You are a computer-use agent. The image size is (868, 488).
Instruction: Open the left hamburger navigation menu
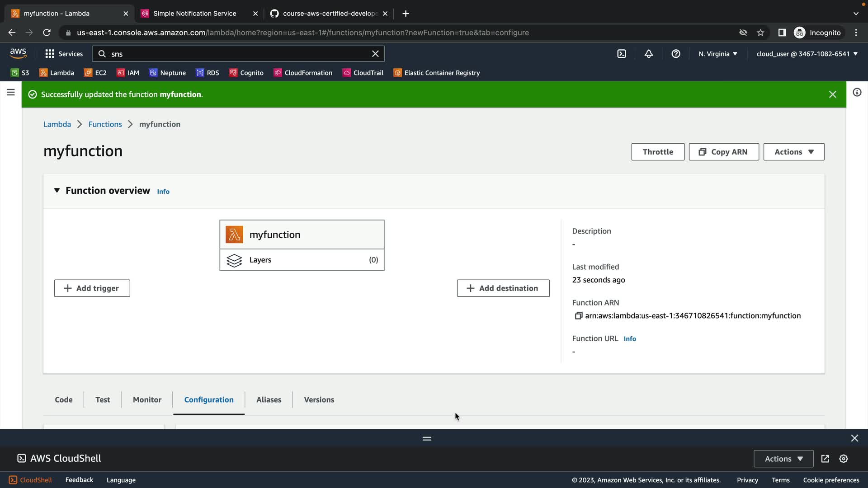pyautogui.click(x=11, y=93)
